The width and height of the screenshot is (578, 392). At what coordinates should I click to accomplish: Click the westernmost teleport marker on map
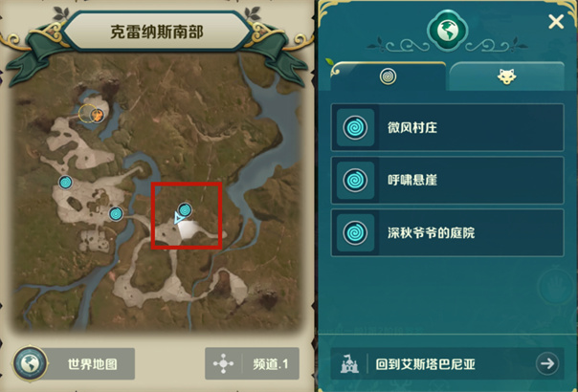(x=66, y=182)
